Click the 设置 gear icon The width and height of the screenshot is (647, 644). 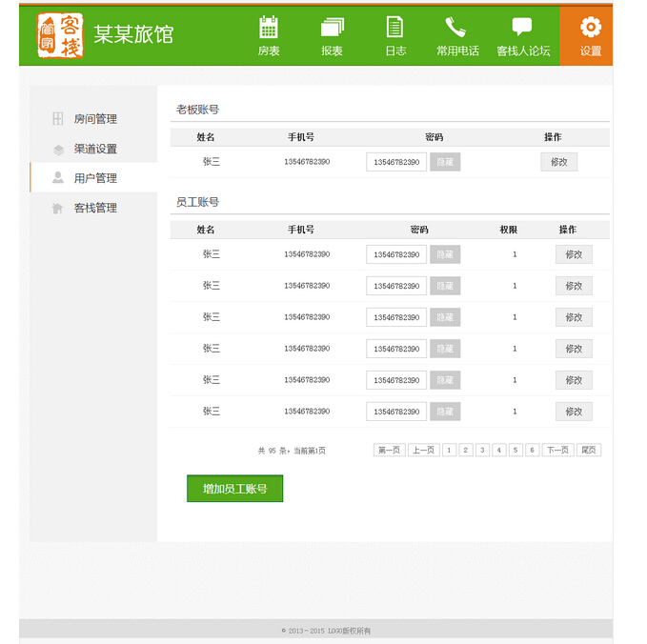point(591,28)
